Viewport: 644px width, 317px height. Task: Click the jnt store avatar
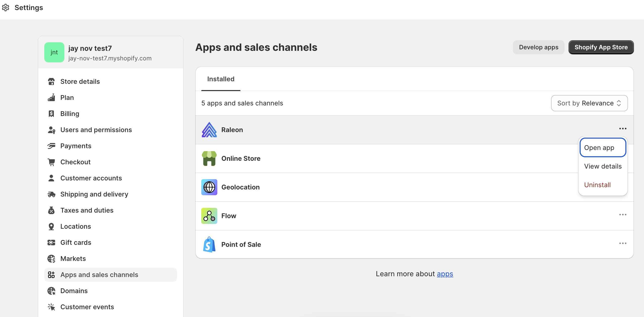click(54, 52)
